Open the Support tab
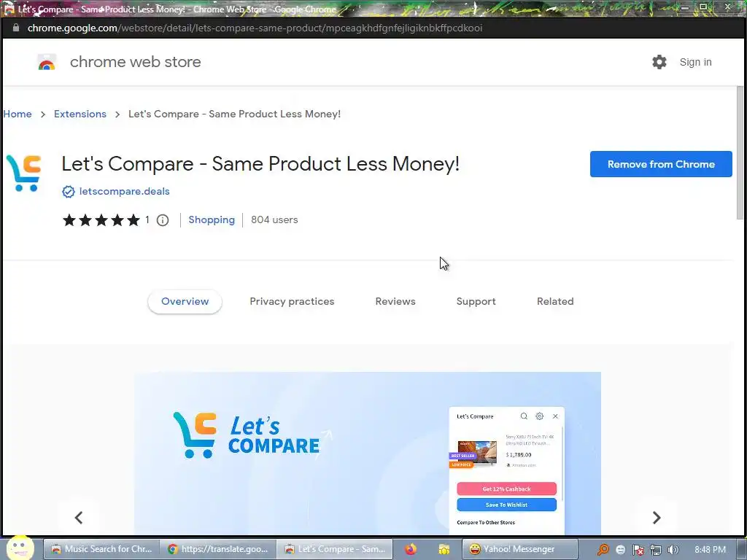The width and height of the screenshot is (747, 560). (476, 301)
